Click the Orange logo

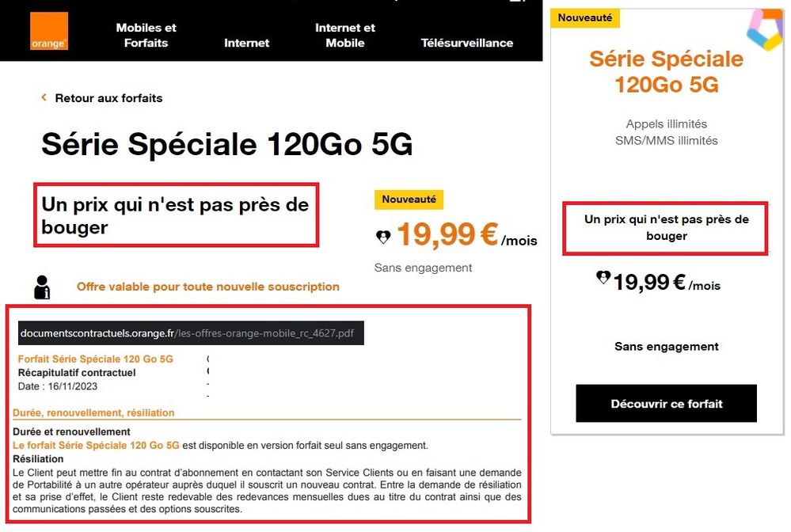[49, 32]
